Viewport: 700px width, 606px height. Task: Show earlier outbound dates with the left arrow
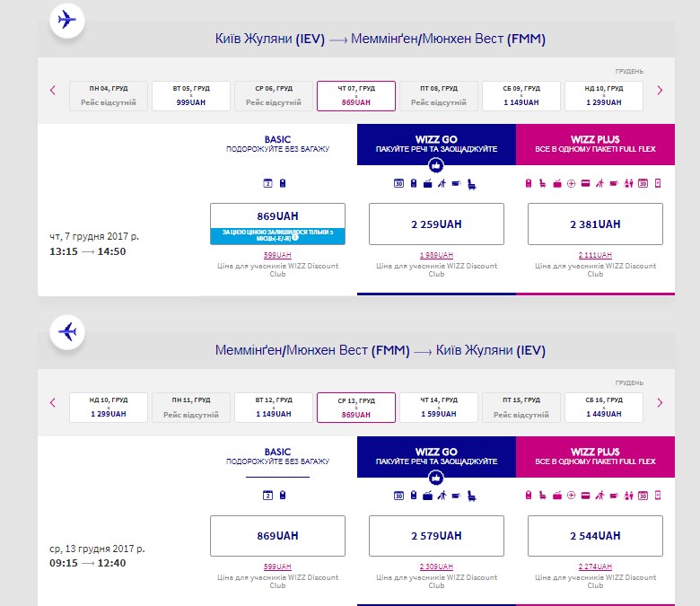coord(53,90)
